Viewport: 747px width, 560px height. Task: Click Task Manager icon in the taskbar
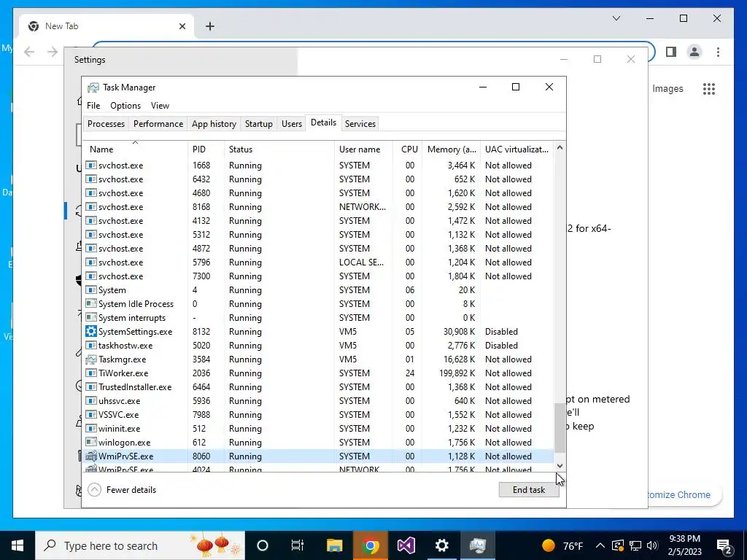(477, 545)
